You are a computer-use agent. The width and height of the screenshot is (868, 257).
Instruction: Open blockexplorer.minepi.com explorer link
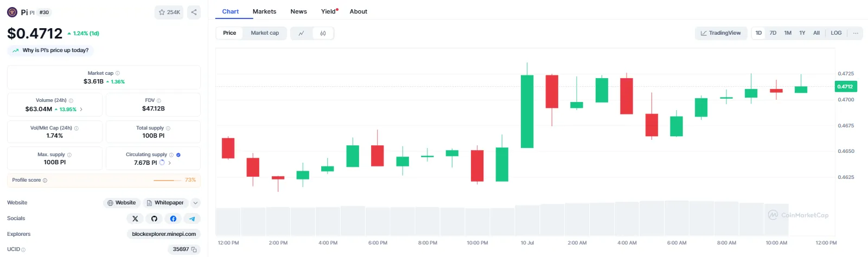[x=164, y=234]
